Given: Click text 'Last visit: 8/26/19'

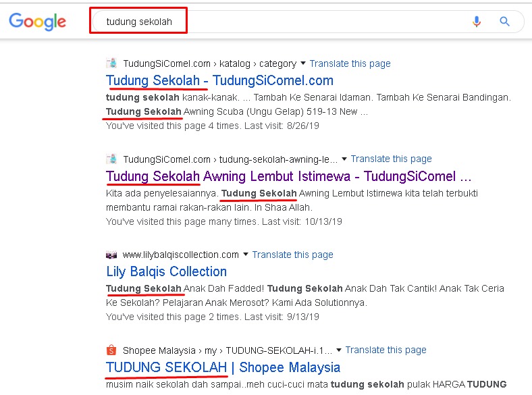Looking at the screenshot, I should click(282, 126).
